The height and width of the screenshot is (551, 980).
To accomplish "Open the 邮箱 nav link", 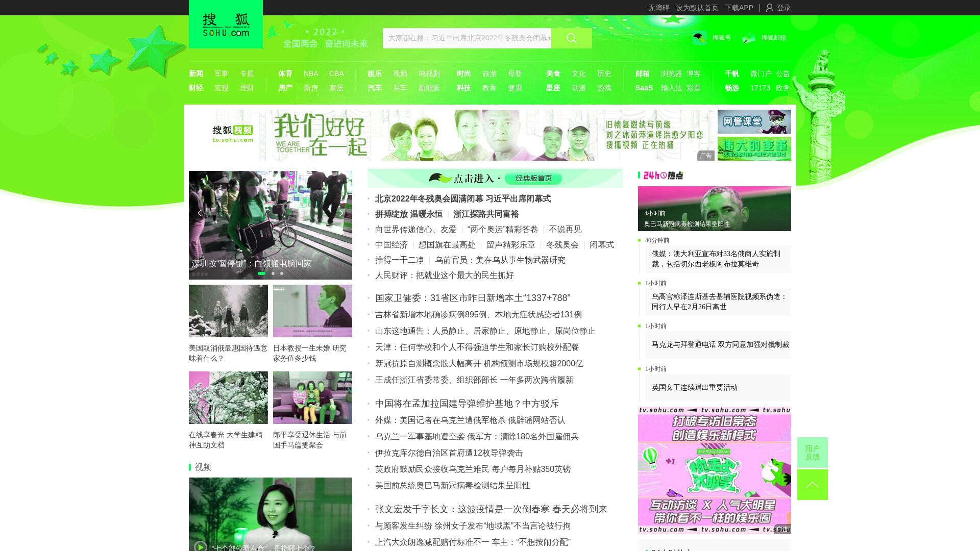I will [x=643, y=73].
